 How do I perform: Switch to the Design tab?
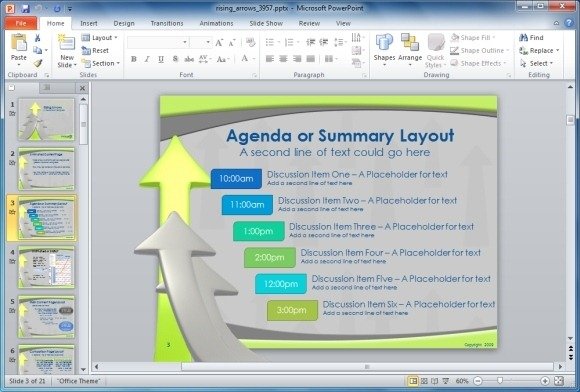[x=124, y=23]
